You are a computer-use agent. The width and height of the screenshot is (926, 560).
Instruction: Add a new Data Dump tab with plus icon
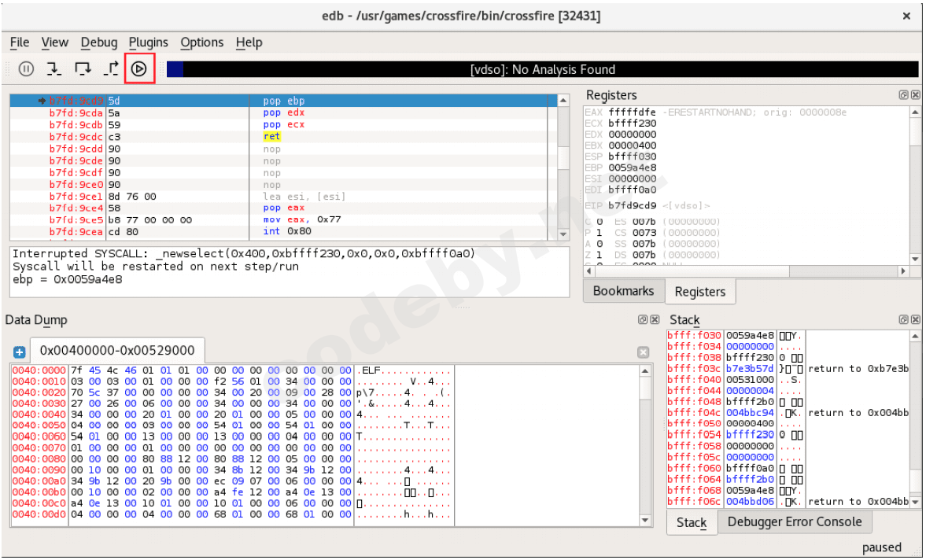tap(20, 352)
